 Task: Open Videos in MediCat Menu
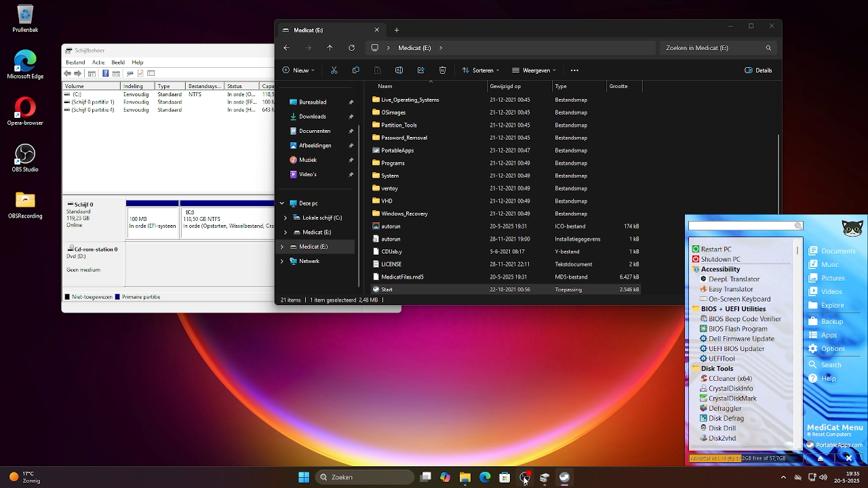pos(825,291)
